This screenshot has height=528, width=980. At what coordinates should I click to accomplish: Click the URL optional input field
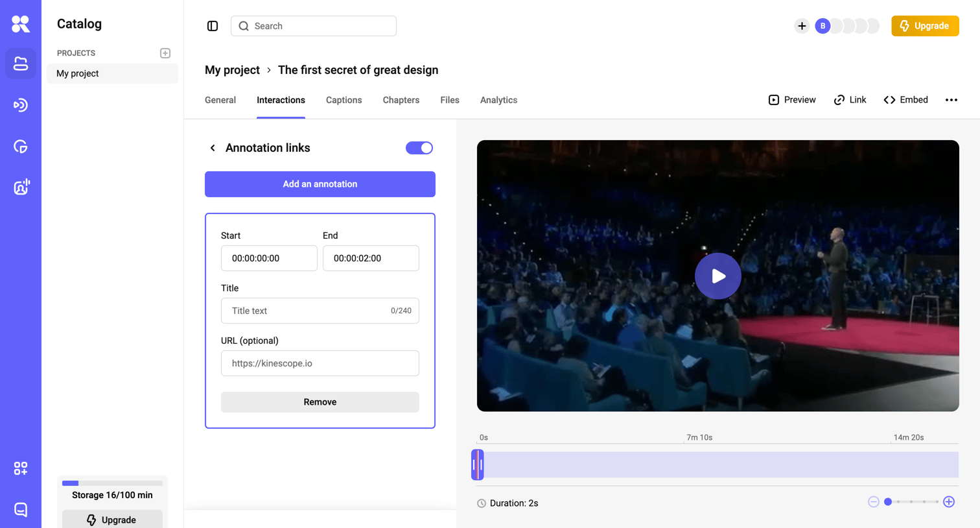click(x=320, y=363)
